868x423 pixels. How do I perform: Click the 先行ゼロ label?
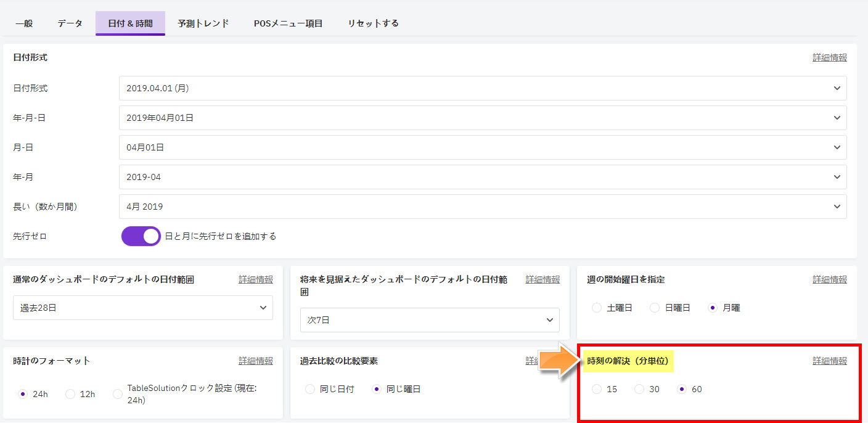pyautogui.click(x=30, y=236)
